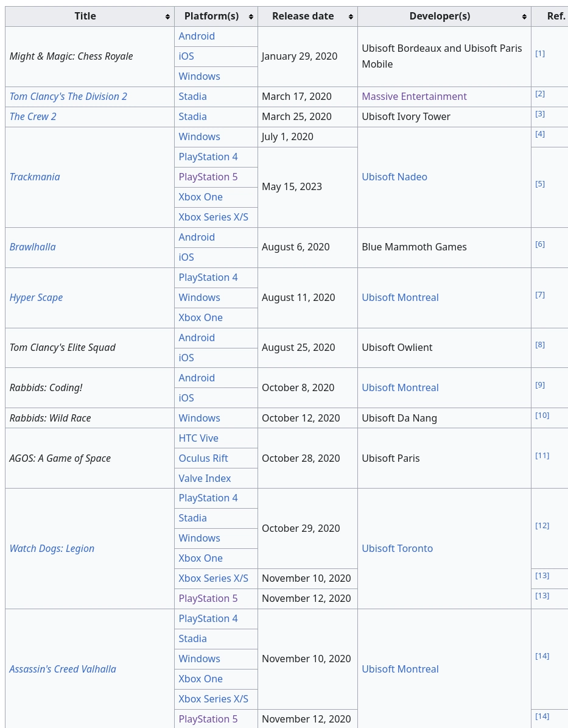
Task: Open reference [10] citation
Action: [542, 415]
